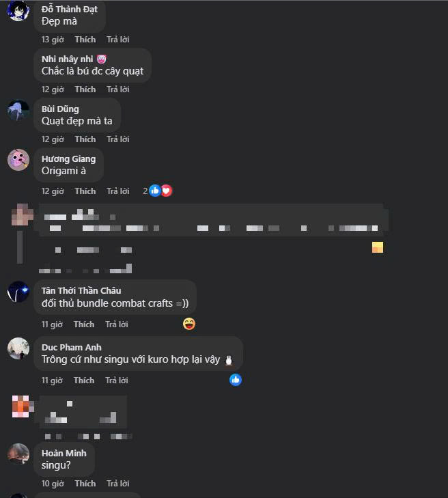Click Thích under Hoàn Minh's singu comment

click(85, 484)
